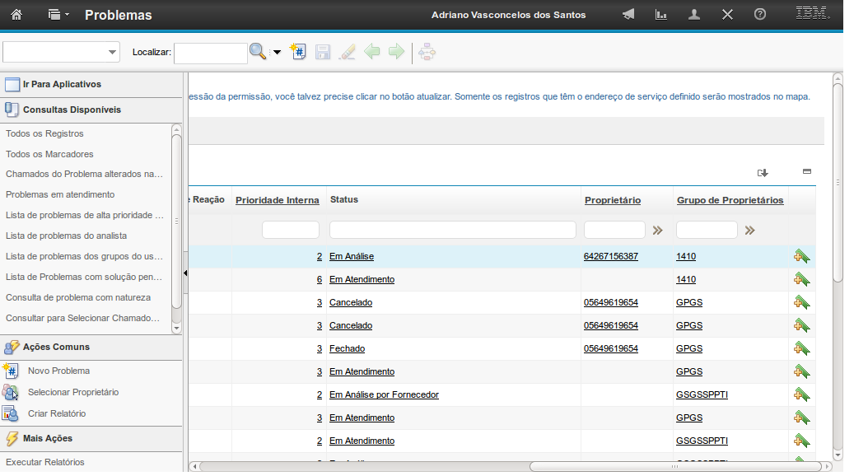Click the download table data icon
Screen dimensions: 868x476
[x=763, y=173]
